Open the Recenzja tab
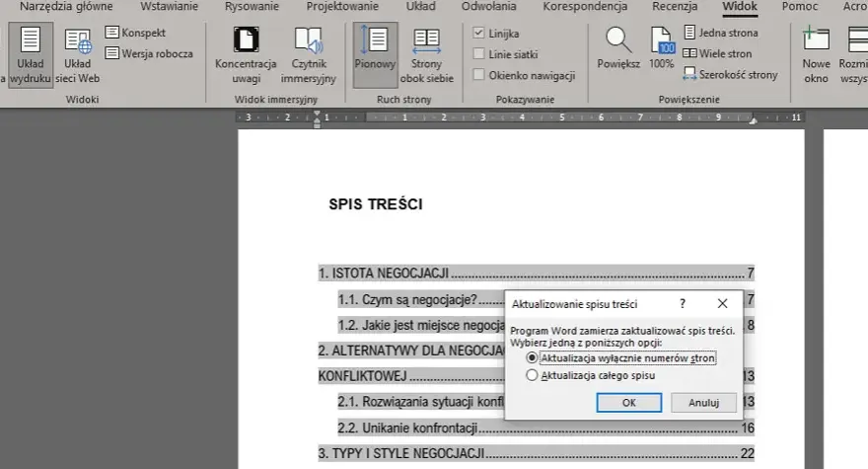This screenshot has width=868, height=469. pyautogui.click(x=675, y=7)
